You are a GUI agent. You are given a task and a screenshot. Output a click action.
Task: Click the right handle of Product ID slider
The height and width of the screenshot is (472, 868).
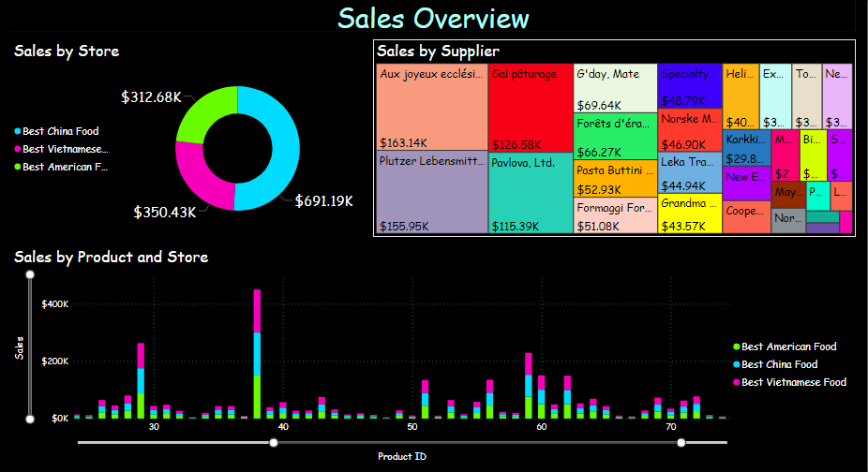pos(681,442)
